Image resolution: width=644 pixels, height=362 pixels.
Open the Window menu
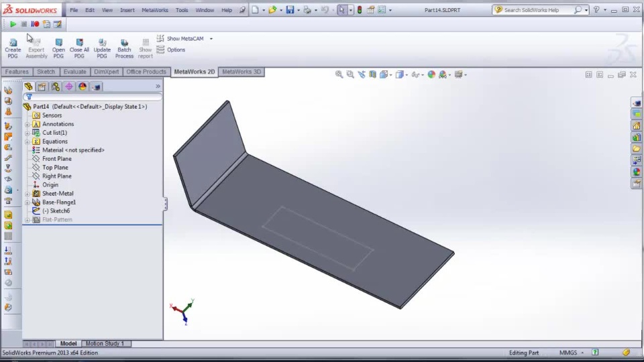click(x=205, y=10)
